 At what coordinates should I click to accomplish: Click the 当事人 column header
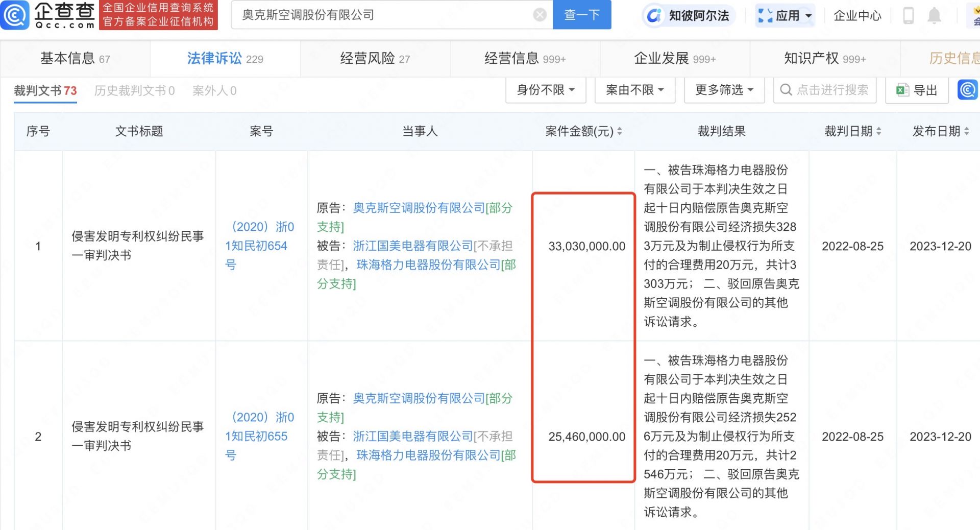pyautogui.click(x=420, y=131)
